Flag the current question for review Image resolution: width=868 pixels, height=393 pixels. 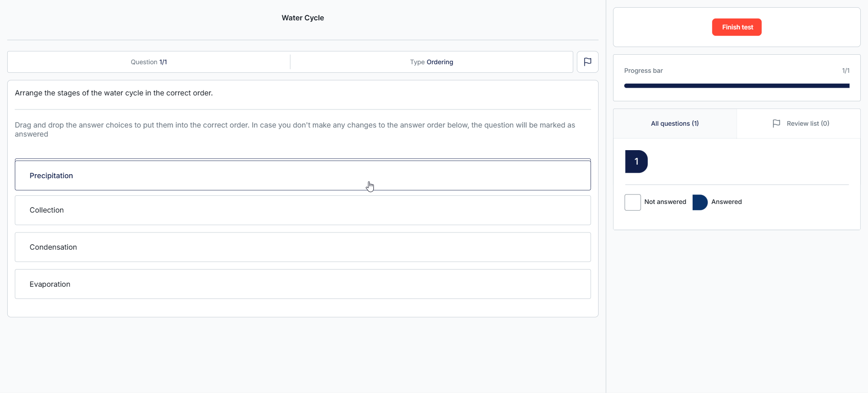[587, 62]
